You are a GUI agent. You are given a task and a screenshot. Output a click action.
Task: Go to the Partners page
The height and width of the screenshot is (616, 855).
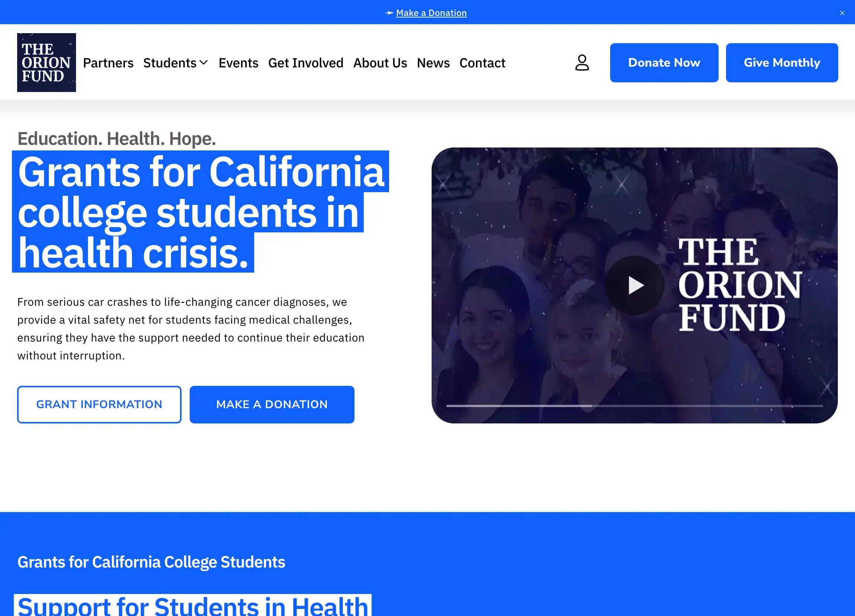(108, 63)
